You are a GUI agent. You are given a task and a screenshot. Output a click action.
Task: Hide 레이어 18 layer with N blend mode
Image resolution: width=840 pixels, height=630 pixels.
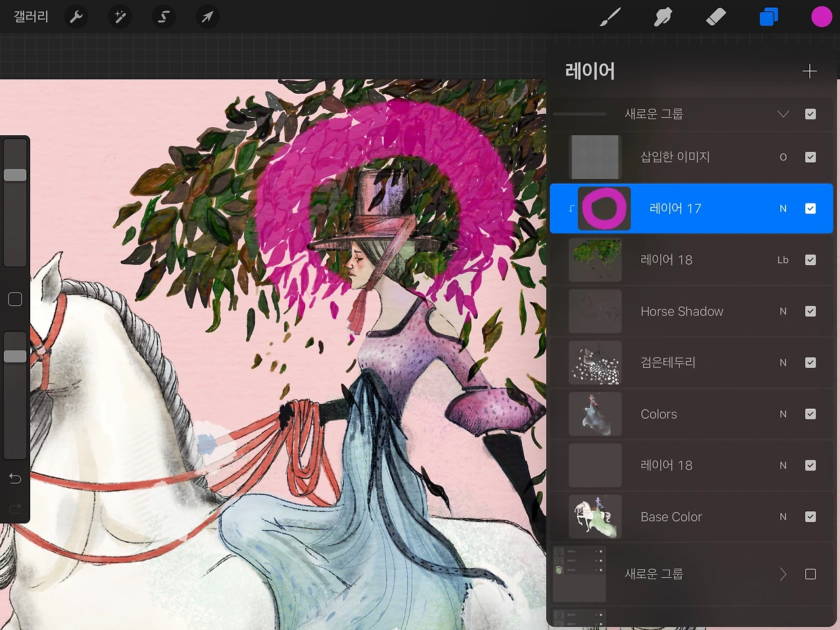point(810,465)
